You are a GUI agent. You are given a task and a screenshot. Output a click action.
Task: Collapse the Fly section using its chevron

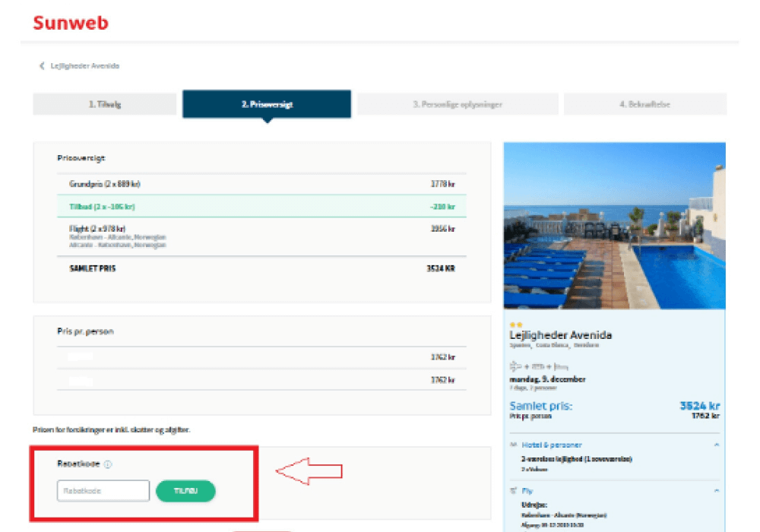tap(716, 491)
